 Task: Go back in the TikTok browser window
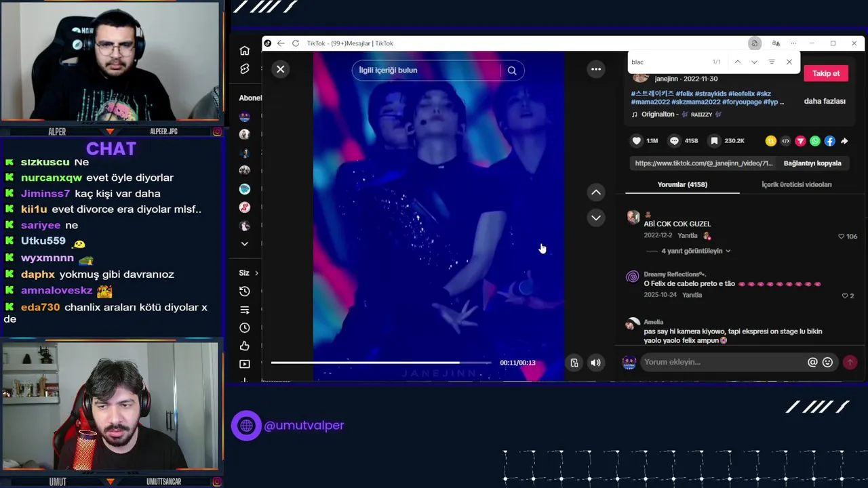(x=281, y=43)
